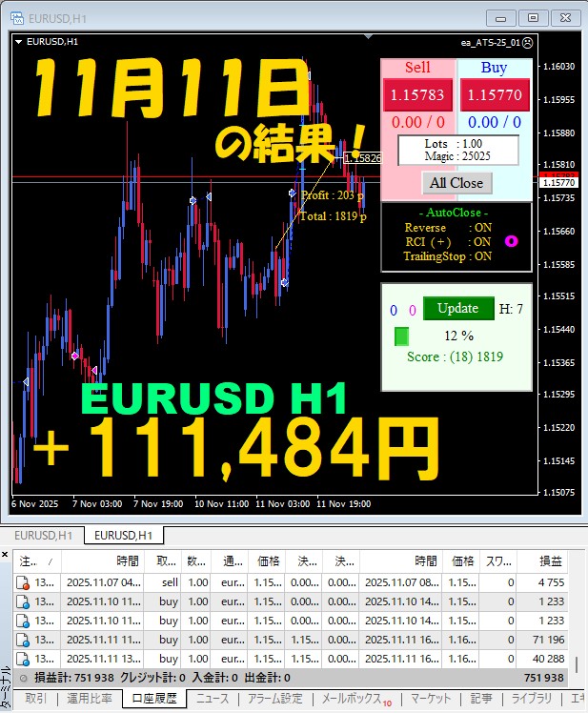Sort by the 注文 column header

pos(37,561)
